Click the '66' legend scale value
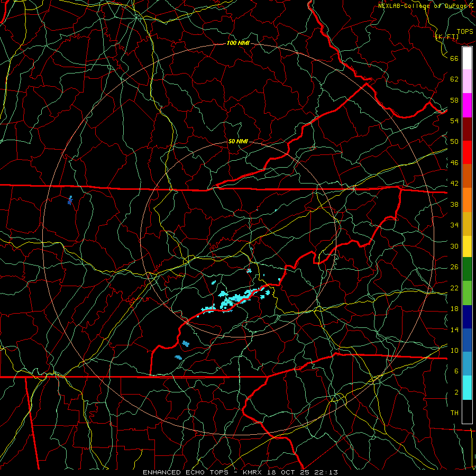The width and height of the screenshot is (476, 476). tap(454, 58)
